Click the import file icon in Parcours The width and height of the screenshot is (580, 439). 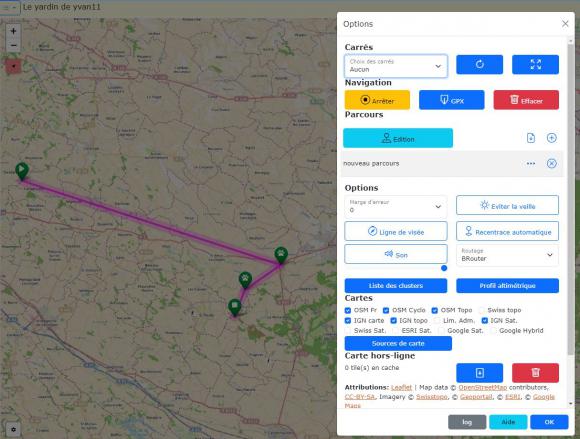(x=531, y=138)
